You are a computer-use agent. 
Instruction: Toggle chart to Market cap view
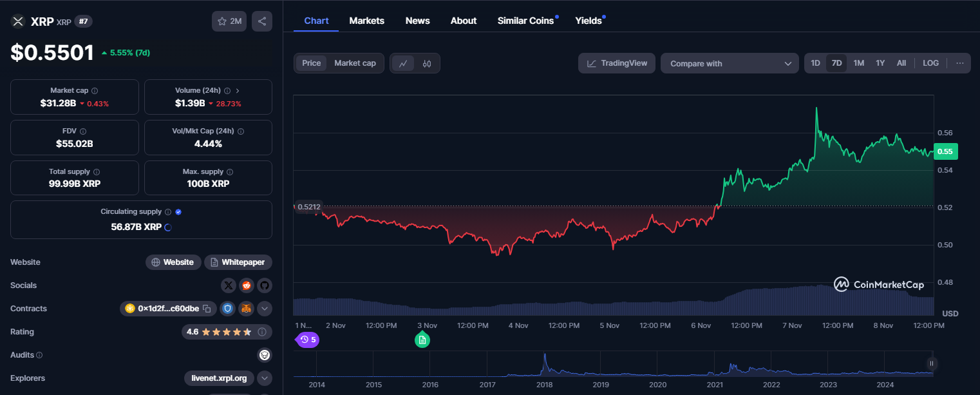[x=355, y=63]
